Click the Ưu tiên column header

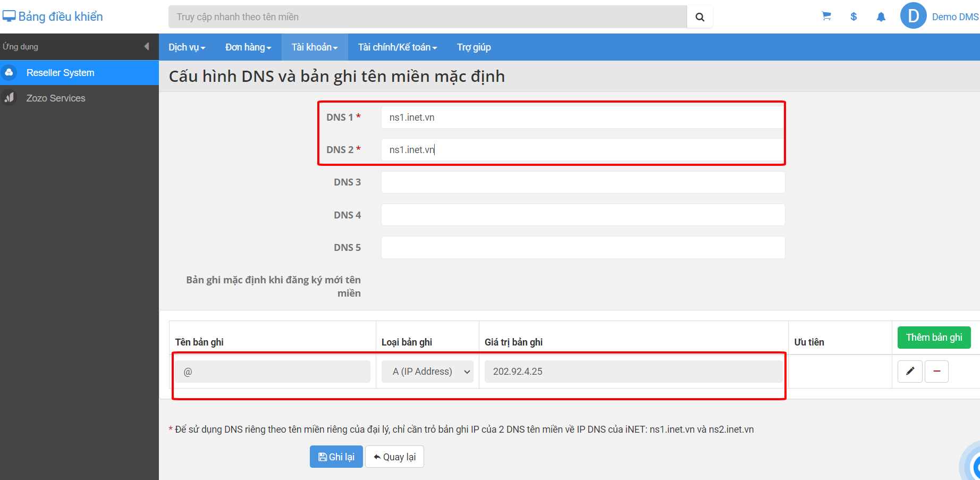click(x=809, y=342)
